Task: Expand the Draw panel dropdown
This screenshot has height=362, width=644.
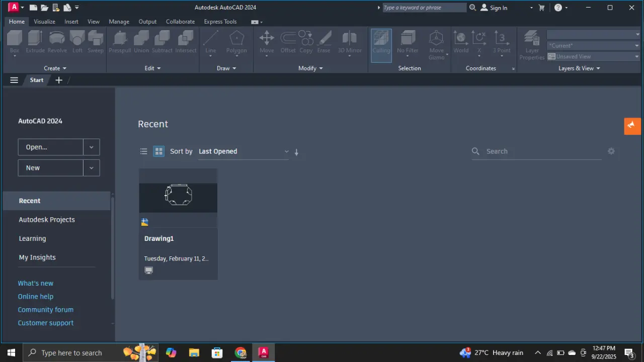Action: pos(226,68)
